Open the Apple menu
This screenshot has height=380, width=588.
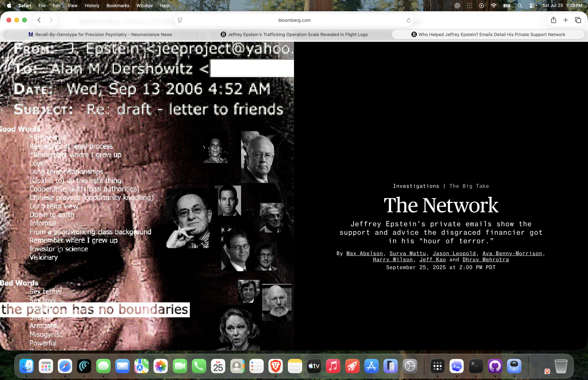(9, 5)
